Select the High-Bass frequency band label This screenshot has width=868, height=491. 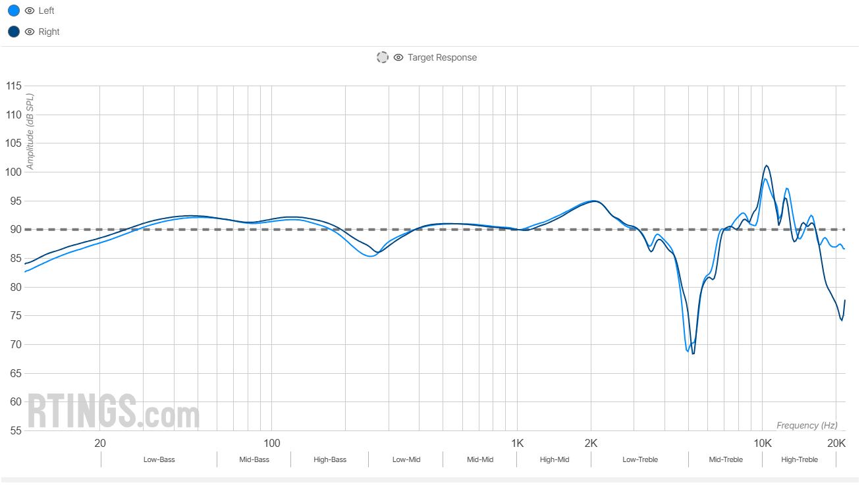[x=330, y=459]
